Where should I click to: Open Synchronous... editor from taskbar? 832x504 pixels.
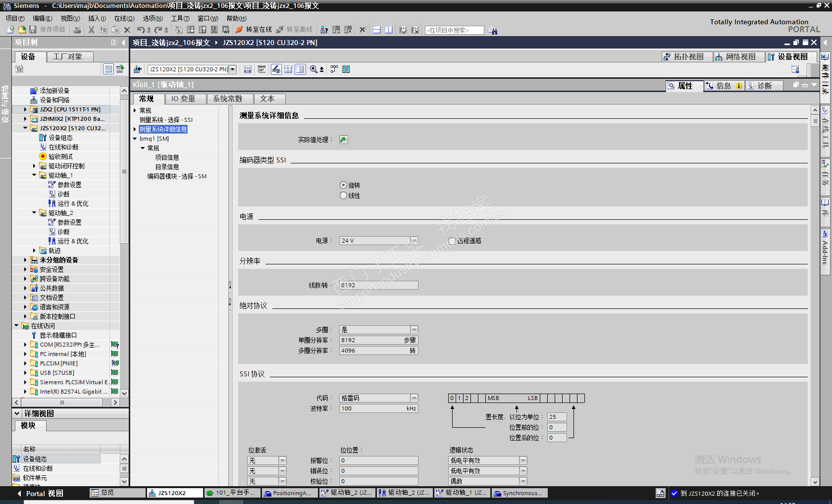click(520, 493)
